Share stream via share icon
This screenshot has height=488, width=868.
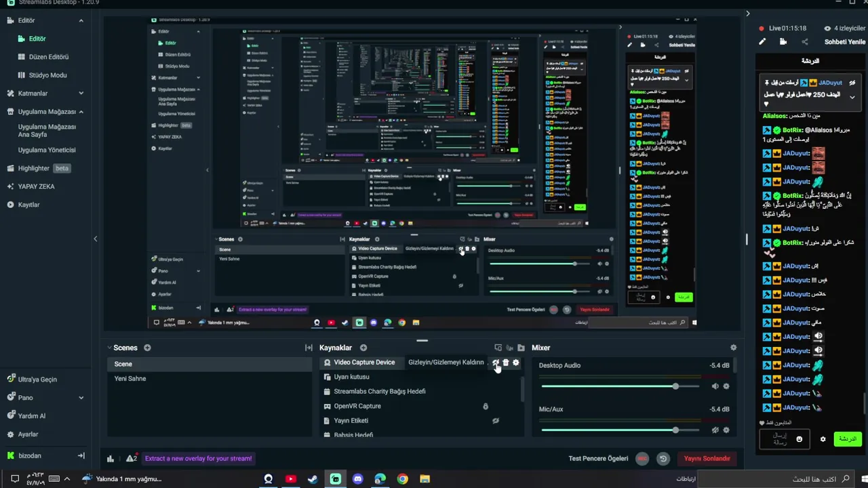coord(805,42)
